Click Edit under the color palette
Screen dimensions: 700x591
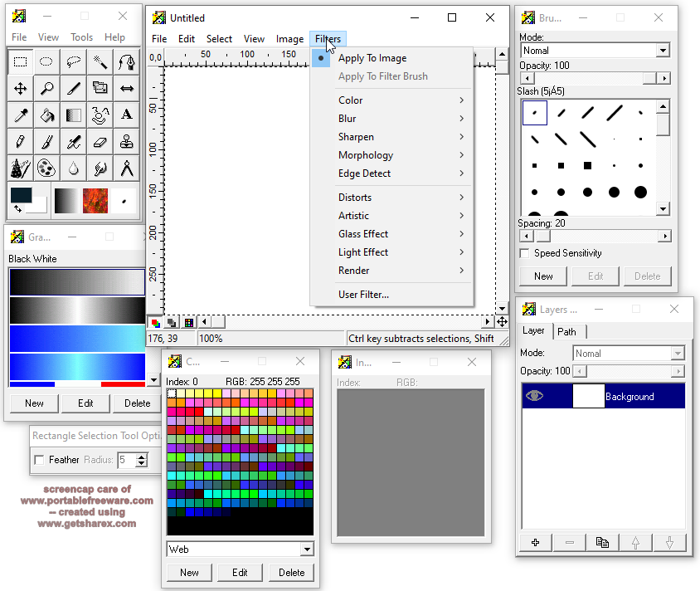click(240, 572)
